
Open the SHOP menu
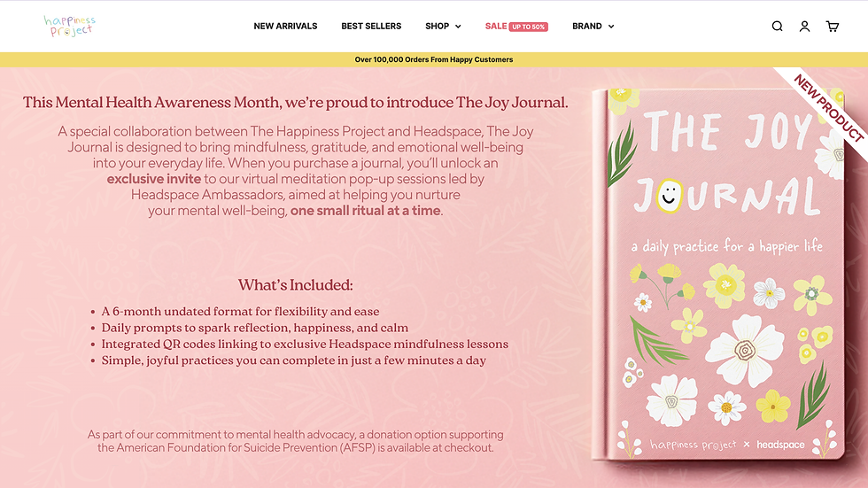point(437,26)
